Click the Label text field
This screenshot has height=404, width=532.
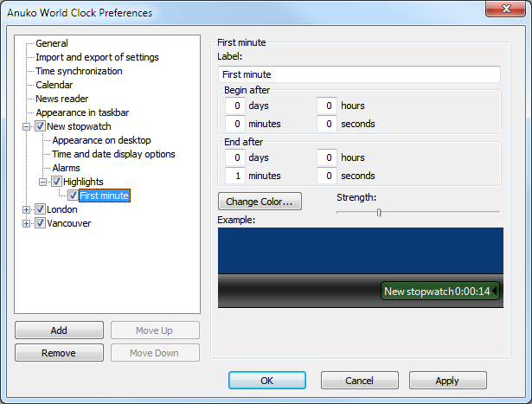[359, 75]
